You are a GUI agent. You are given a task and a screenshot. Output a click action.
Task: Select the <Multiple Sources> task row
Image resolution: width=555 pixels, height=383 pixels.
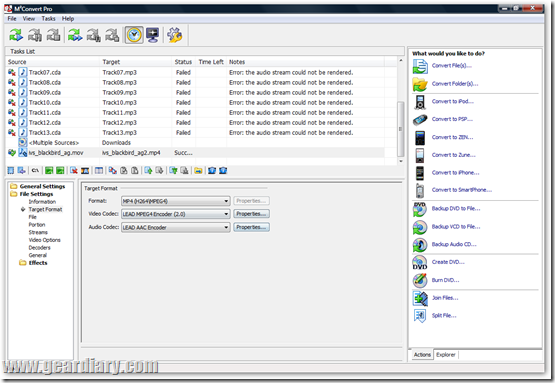pos(196,143)
